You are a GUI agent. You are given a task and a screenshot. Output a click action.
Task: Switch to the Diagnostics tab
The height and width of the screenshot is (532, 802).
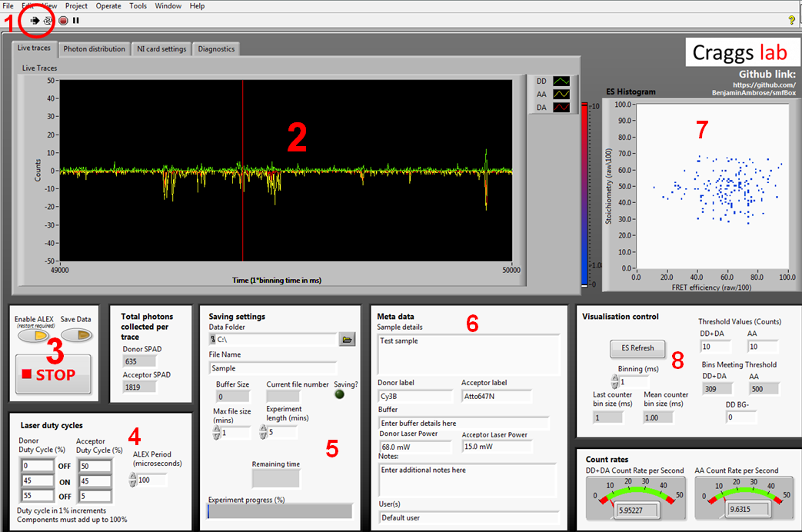coord(216,49)
